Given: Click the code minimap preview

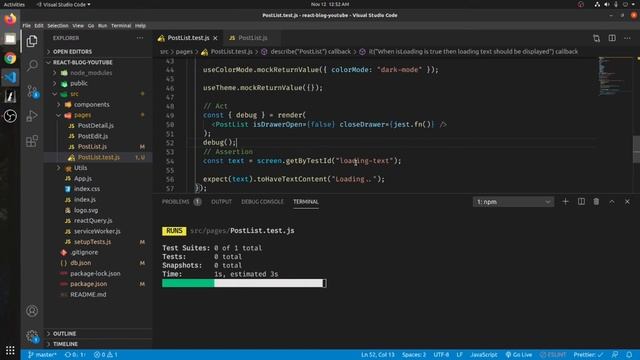Looking at the screenshot, I should coord(614,77).
